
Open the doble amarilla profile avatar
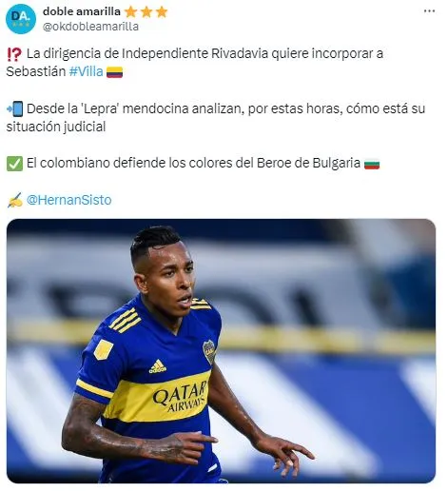(21, 19)
